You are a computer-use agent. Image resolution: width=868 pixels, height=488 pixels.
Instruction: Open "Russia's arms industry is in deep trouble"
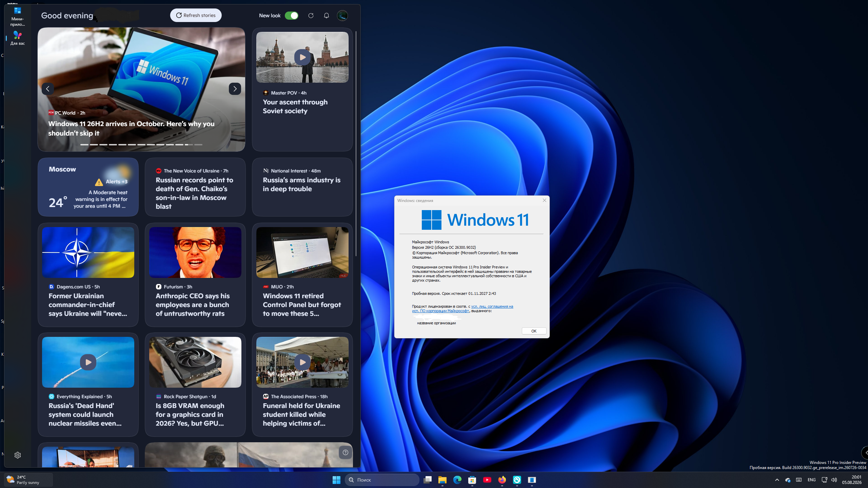tap(302, 184)
